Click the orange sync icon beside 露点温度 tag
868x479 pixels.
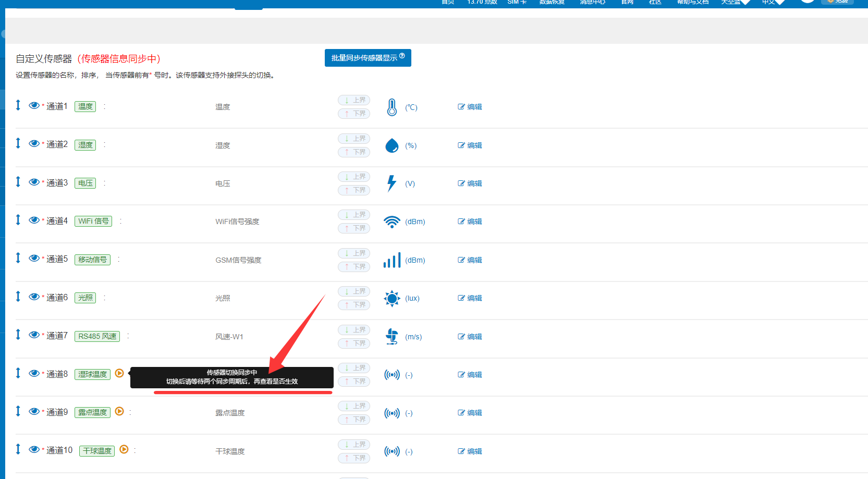pyautogui.click(x=119, y=411)
